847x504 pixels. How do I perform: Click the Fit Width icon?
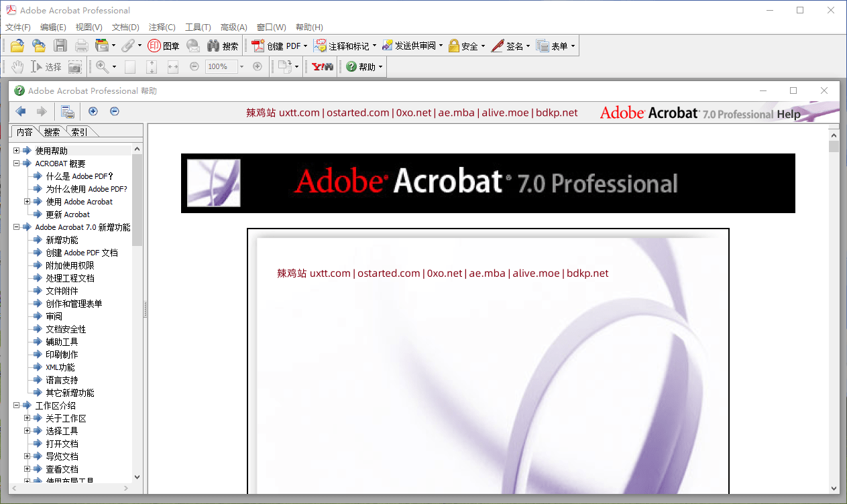173,66
